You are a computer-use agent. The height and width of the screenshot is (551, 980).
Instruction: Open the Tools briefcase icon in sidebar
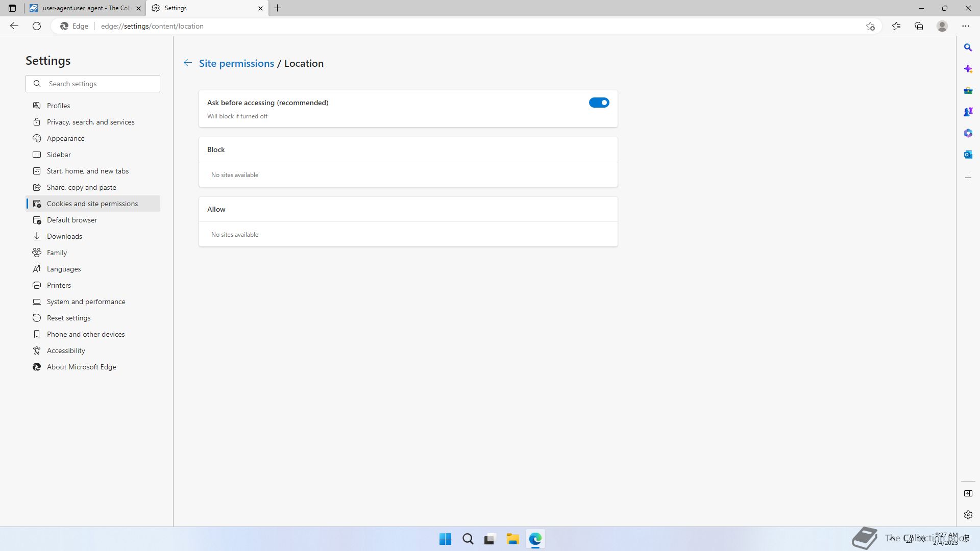click(968, 91)
